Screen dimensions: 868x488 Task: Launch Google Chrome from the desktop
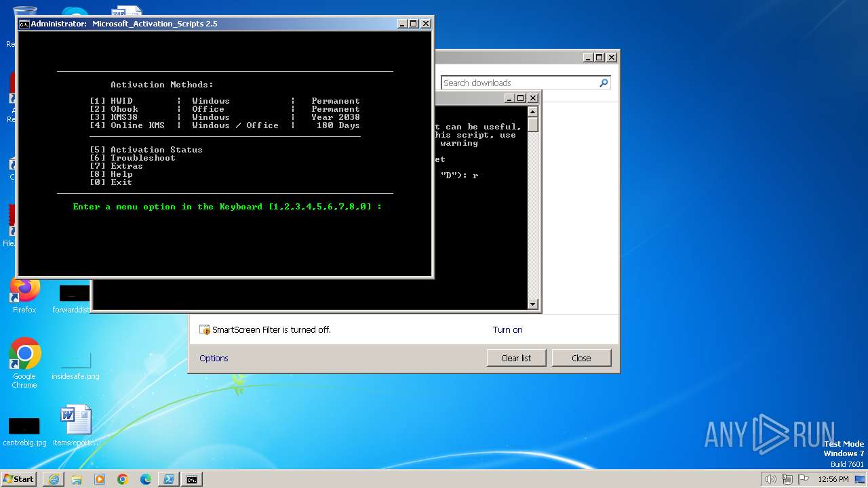point(24,363)
